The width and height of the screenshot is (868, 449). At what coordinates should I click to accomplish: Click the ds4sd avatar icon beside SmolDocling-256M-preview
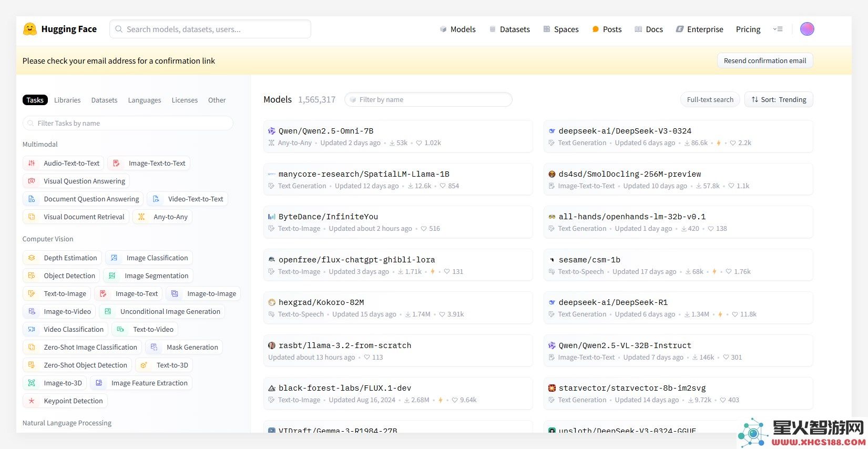(x=552, y=174)
